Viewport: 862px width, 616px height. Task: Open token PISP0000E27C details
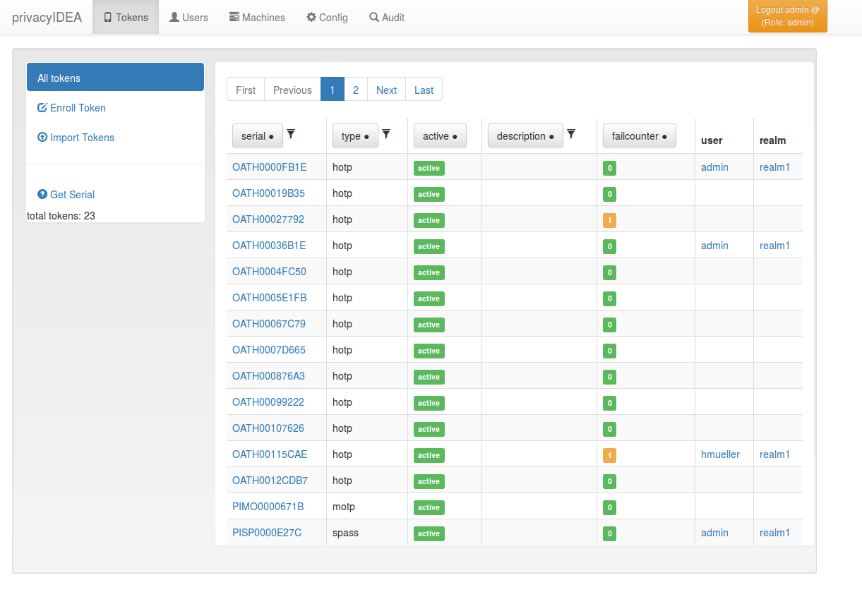[267, 533]
